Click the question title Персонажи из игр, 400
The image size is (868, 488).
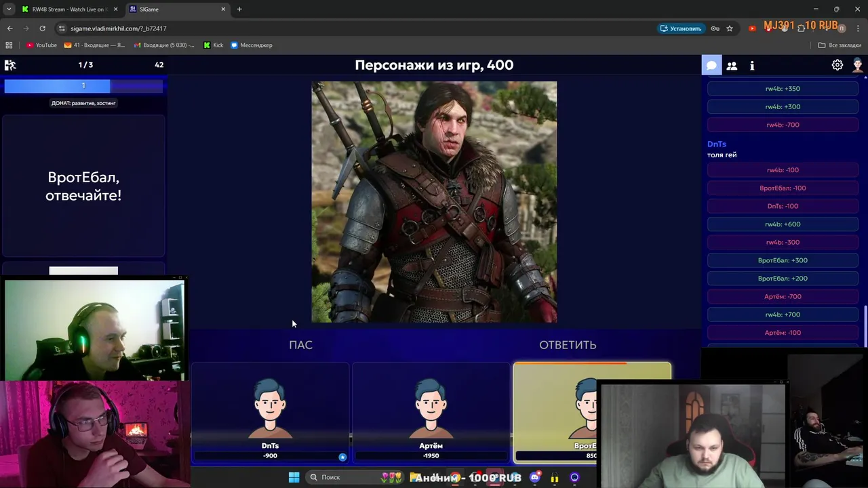(x=434, y=65)
